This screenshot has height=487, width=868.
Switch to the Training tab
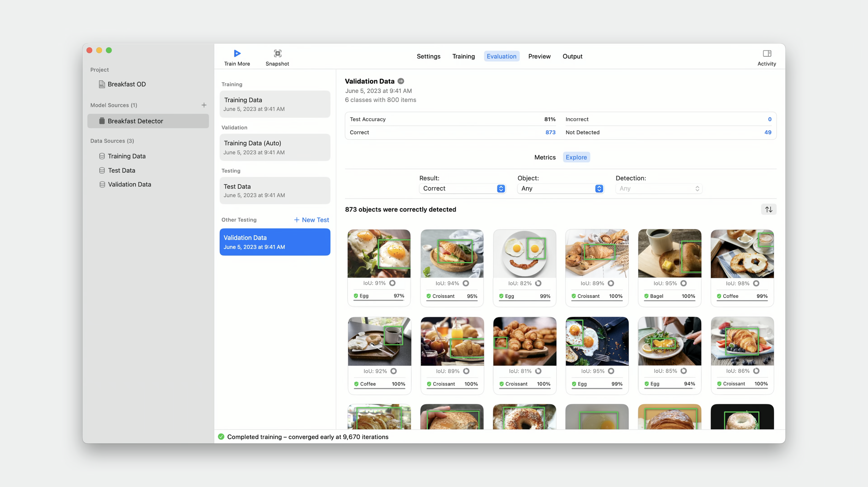coord(464,56)
